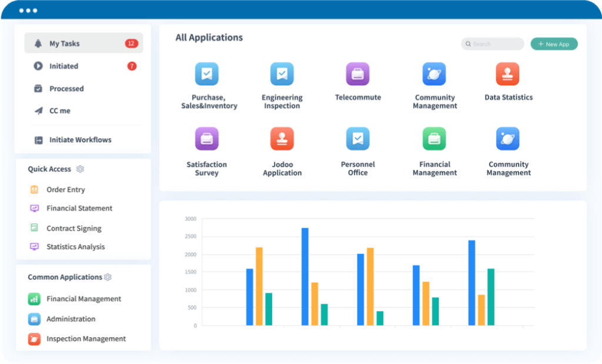The image size is (602, 364).
Task: Open the Personnel Office app
Action: coord(357,139)
